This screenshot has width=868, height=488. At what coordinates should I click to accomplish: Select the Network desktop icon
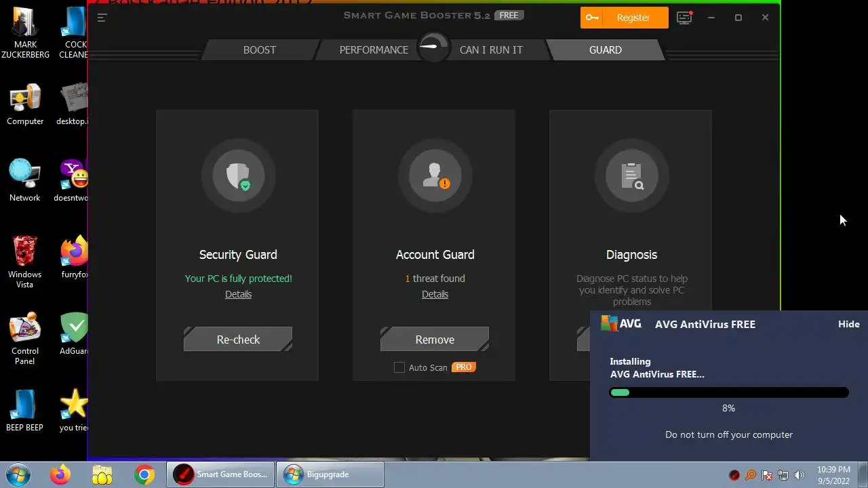[x=25, y=180]
